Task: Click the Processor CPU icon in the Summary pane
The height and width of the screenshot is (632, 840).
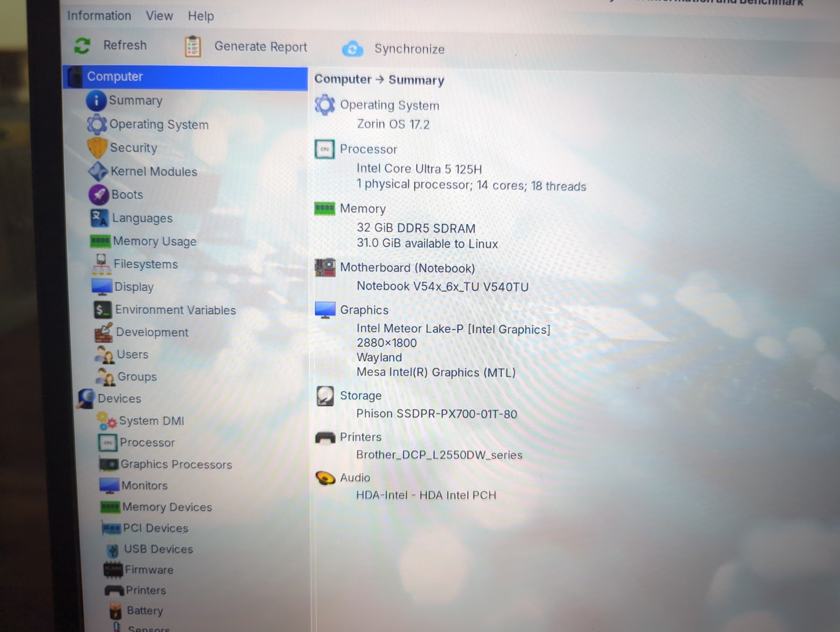Action: [324, 149]
